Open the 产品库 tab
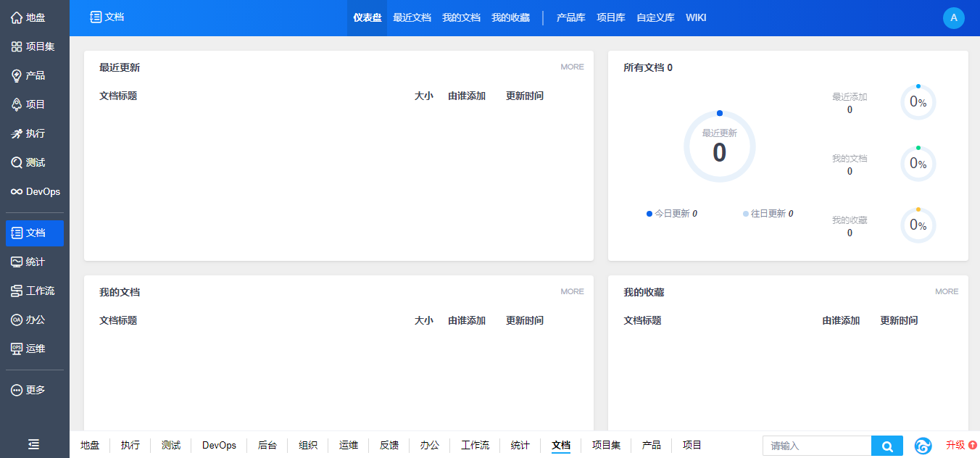Image resolution: width=980 pixels, height=458 pixels. (571, 18)
